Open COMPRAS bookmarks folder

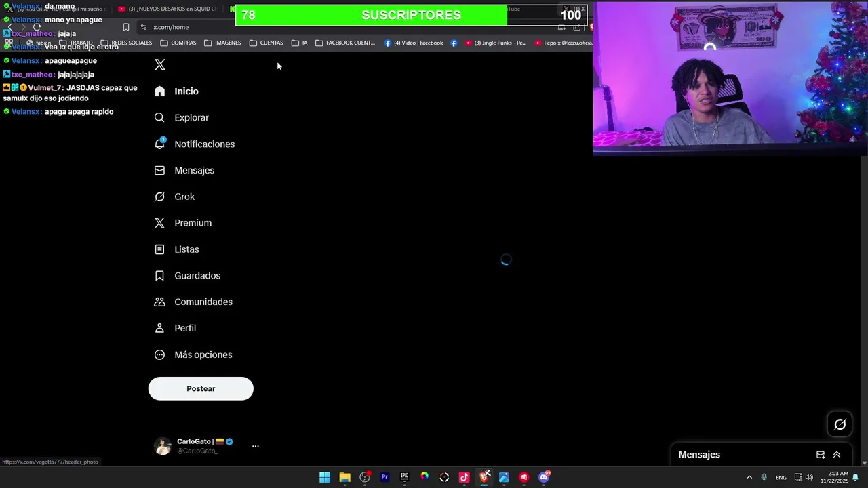[178, 43]
